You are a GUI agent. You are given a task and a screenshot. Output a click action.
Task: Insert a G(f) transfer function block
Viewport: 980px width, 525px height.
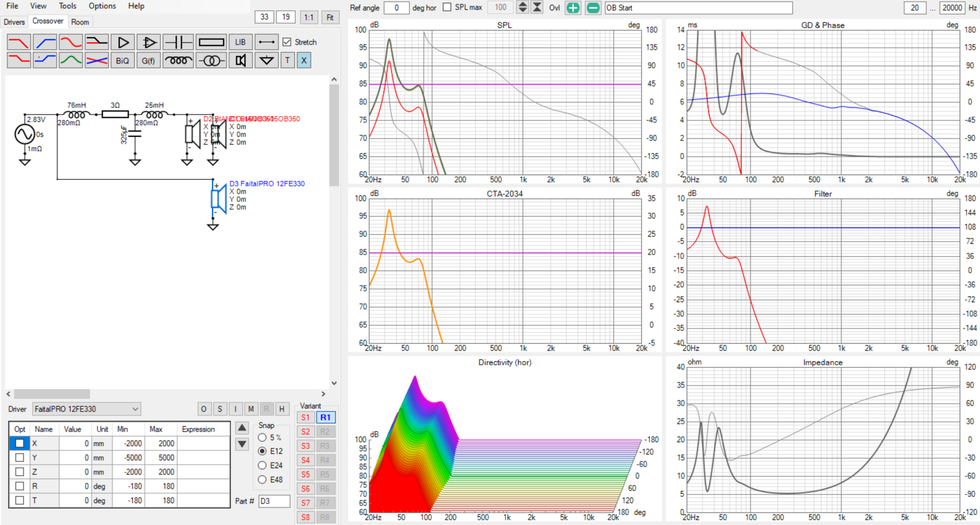pyautogui.click(x=149, y=60)
